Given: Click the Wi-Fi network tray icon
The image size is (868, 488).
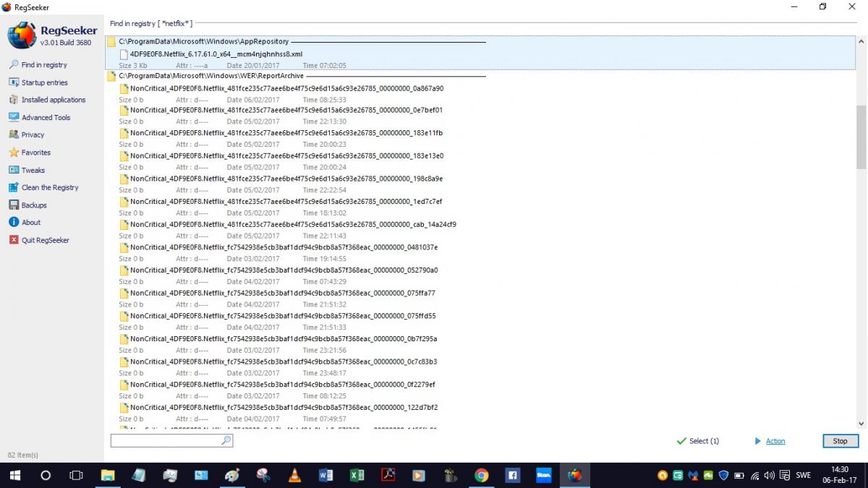Looking at the screenshot, I should [x=754, y=475].
